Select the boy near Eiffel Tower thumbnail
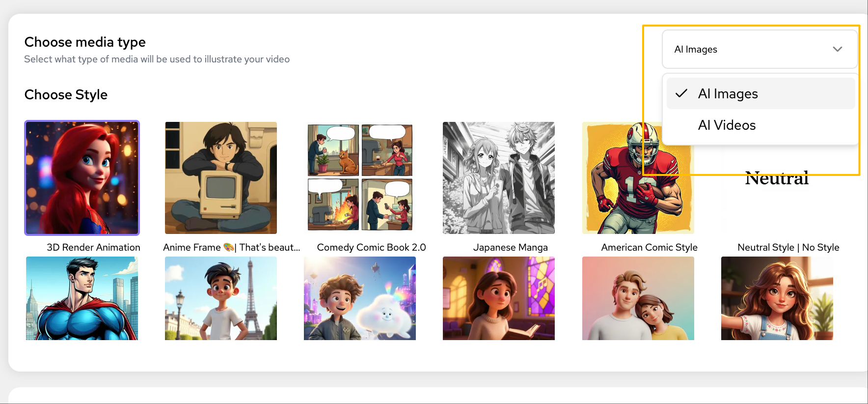The width and height of the screenshot is (868, 404). [x=221, y=298]
